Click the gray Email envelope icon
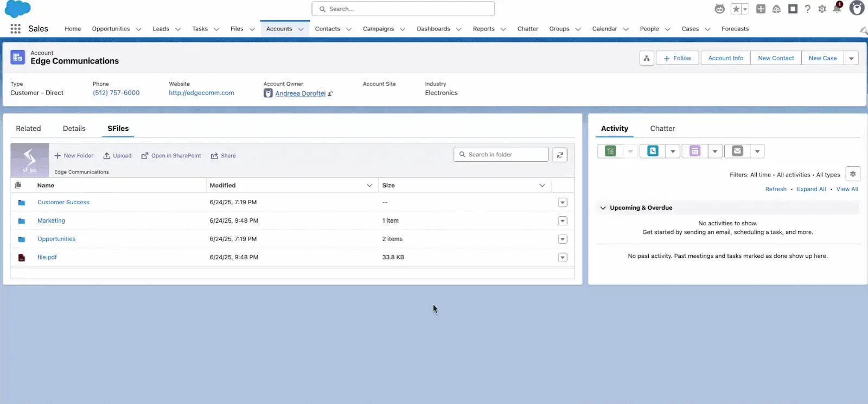 click(737, 151)
